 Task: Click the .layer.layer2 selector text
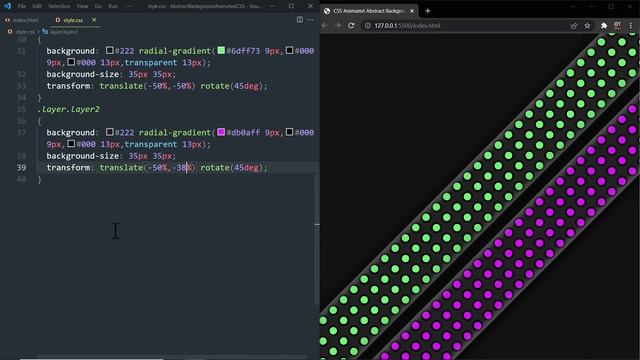[x=69, y=109]
